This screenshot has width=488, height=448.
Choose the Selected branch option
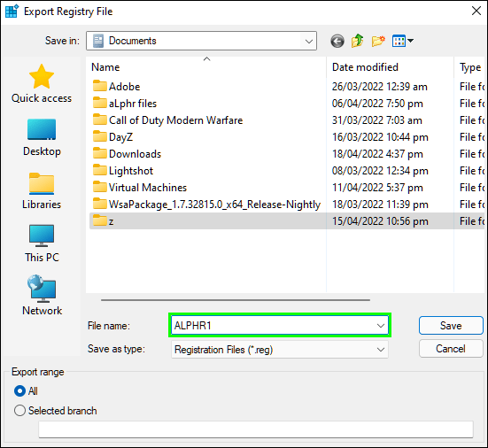tap(56, 411)
